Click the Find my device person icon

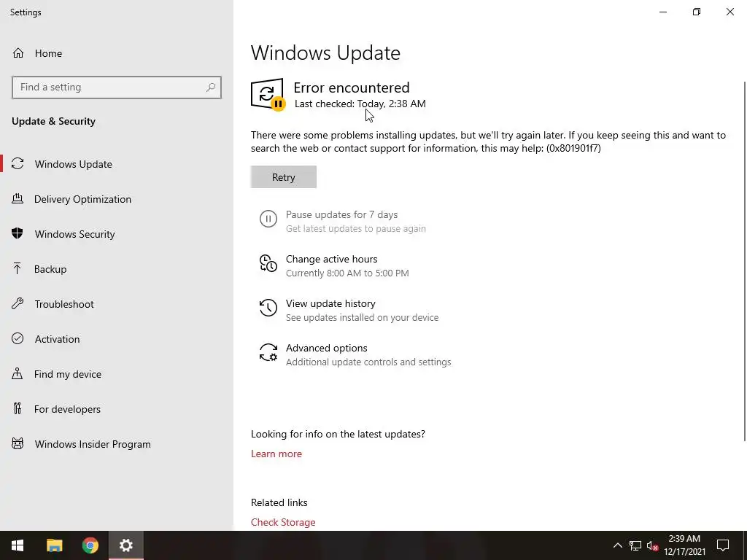point(18,373)
